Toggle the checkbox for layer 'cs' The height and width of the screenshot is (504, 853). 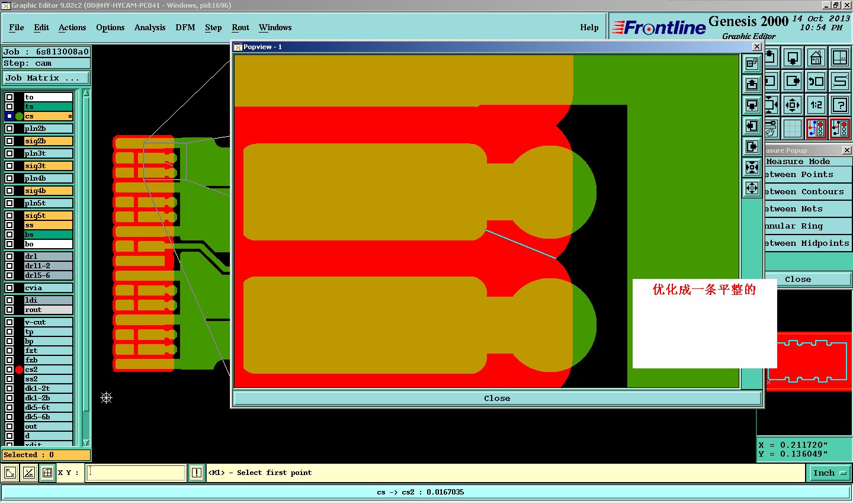[x=9, y=116]
